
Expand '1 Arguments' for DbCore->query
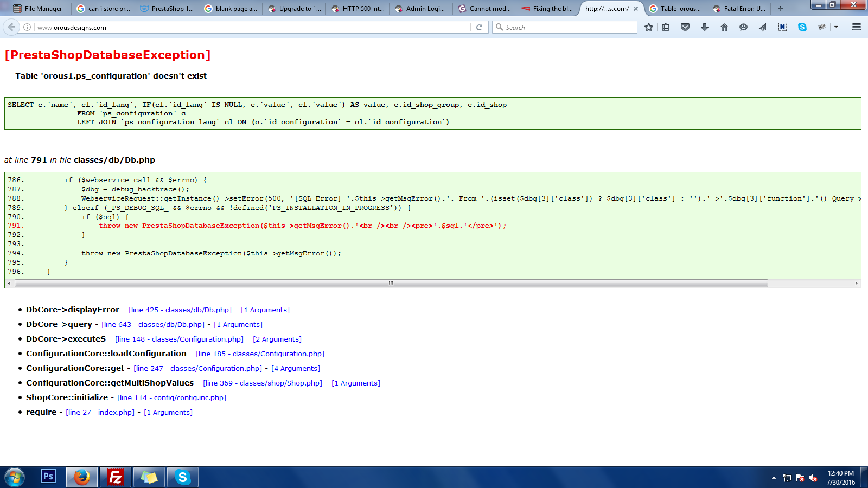(x=238, y=325)
